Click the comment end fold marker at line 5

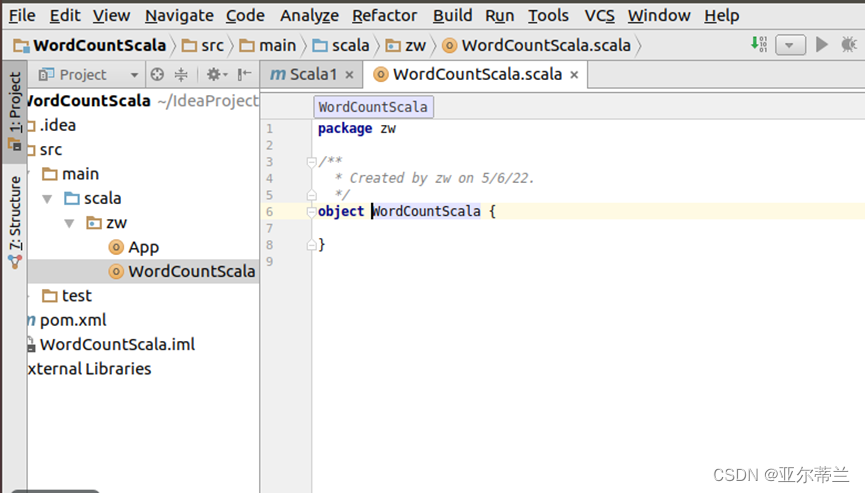[x=312, y=195]
